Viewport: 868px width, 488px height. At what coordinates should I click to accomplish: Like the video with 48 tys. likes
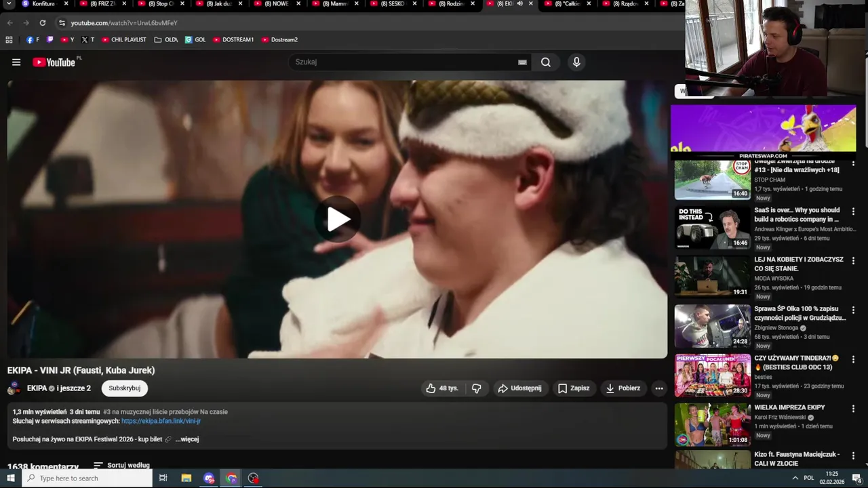coord(441,388)
